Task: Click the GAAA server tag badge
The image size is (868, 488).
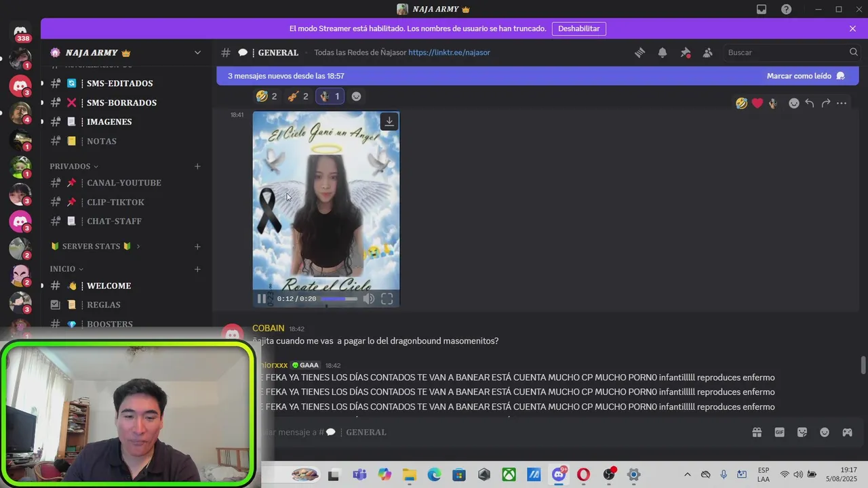Action: click(x=305, y=365)
